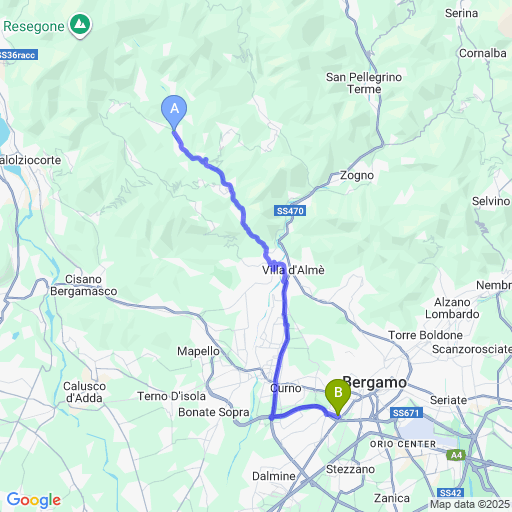Select the Villa d'Almè place label

(x=293, y=270)
